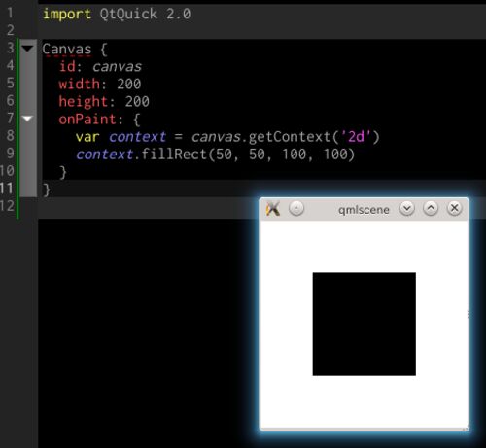Click line number 8 in the gutter
The image size is (486, 448).
tap(11, 135)
